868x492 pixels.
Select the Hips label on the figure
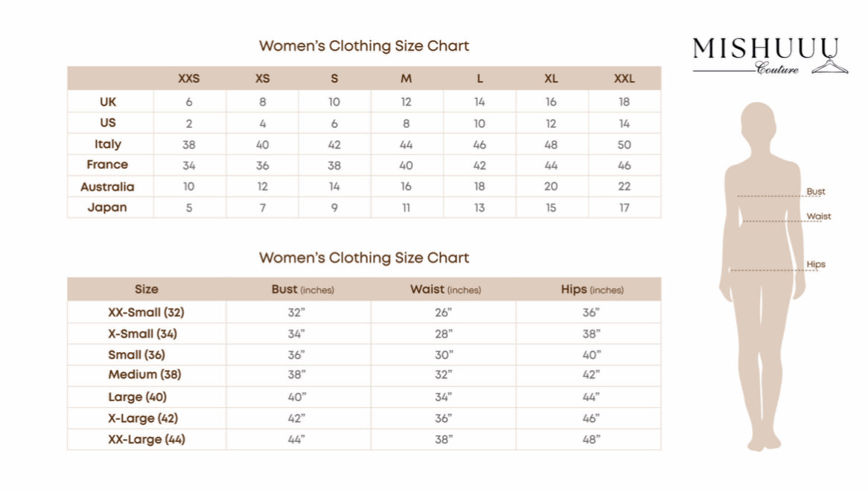coord(816,264)
